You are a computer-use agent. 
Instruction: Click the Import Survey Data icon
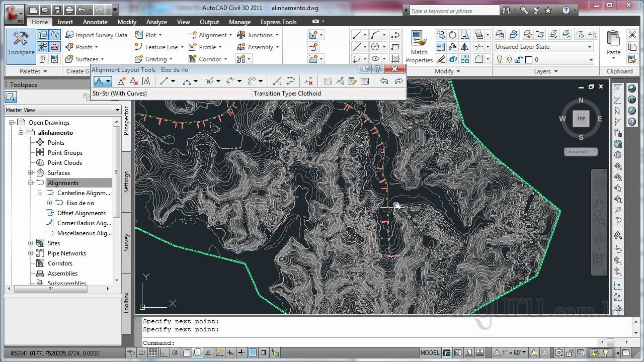(x=69, y=35)
